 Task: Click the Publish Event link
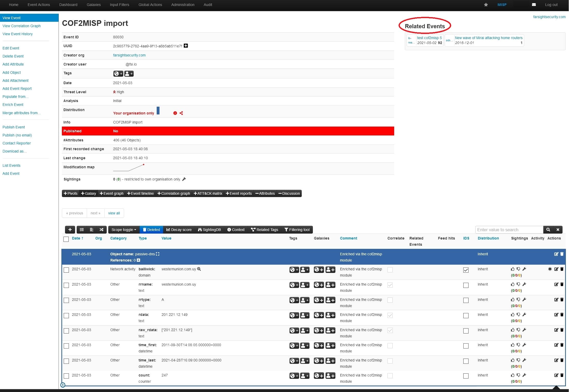pyautogui.click(x=14, y=127)
